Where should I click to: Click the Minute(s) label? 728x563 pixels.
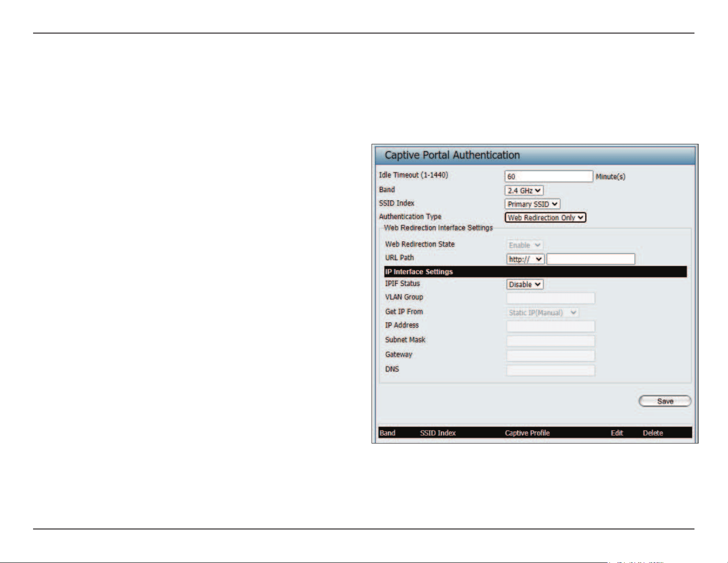610,176
